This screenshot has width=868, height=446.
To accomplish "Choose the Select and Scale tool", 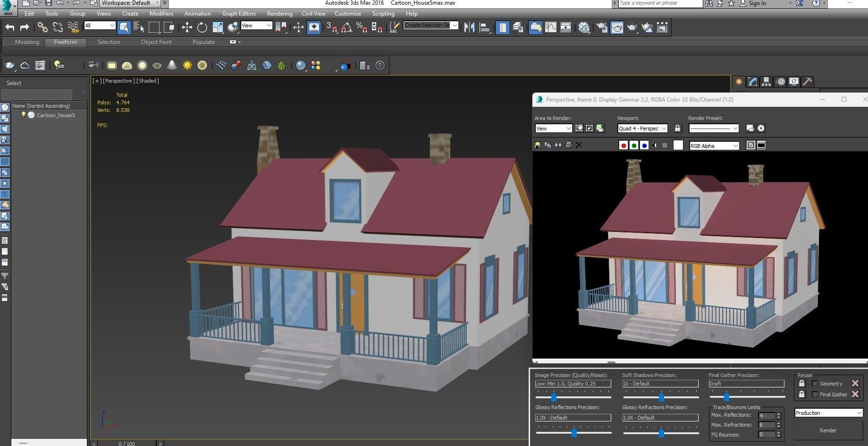I will click(x=218, y=27).
